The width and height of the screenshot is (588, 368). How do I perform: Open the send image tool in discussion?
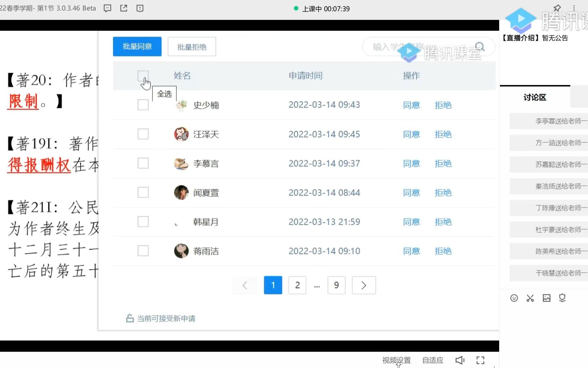coord(546,298)
